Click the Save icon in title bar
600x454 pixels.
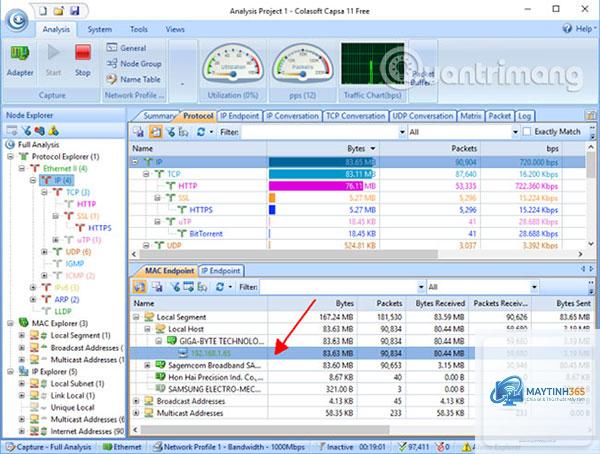point(75,11)
